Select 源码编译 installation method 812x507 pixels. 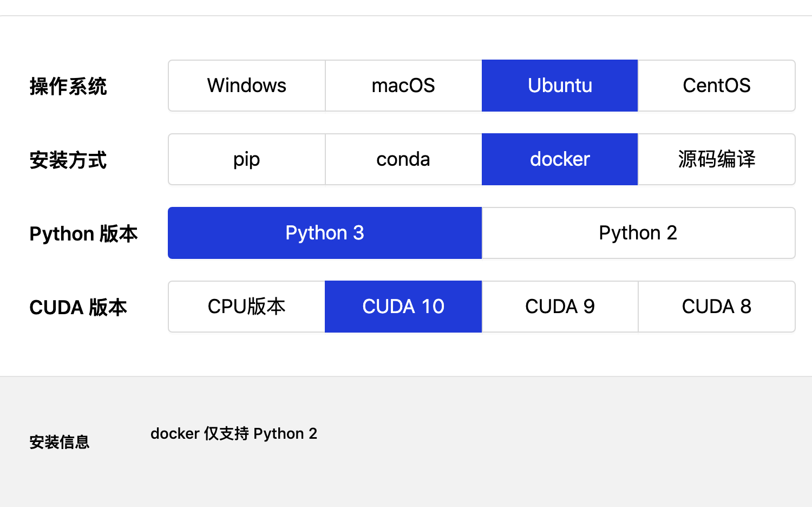717,159
